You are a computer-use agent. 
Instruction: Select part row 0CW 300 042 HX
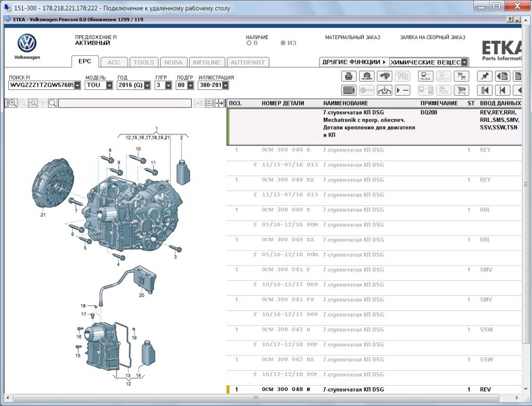374,360
